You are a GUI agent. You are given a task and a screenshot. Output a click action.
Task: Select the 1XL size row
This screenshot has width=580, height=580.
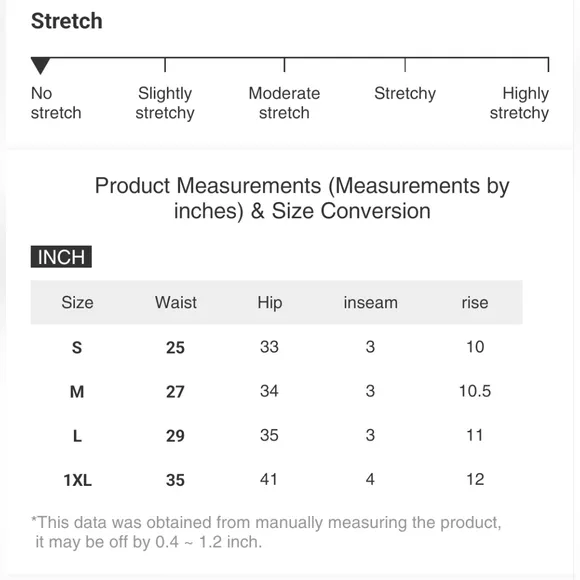(277, 480)
